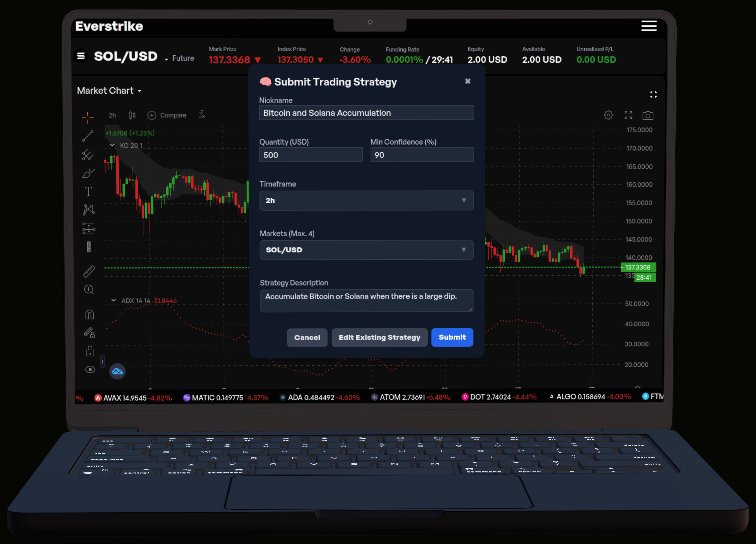Open the Markets dropdown showing SOL/USD
Viewport: 756px width, 544px height.
366,250
